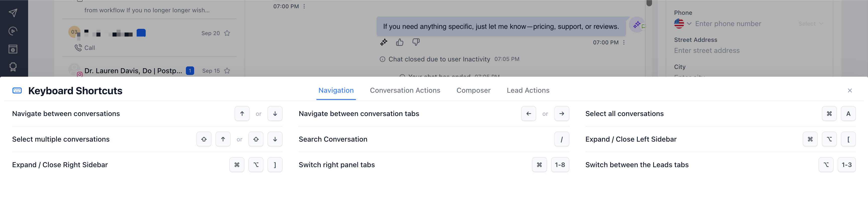Star the Sep 20 conversation
The height and width of the screenshot is (197, 868).
point(227,33)
